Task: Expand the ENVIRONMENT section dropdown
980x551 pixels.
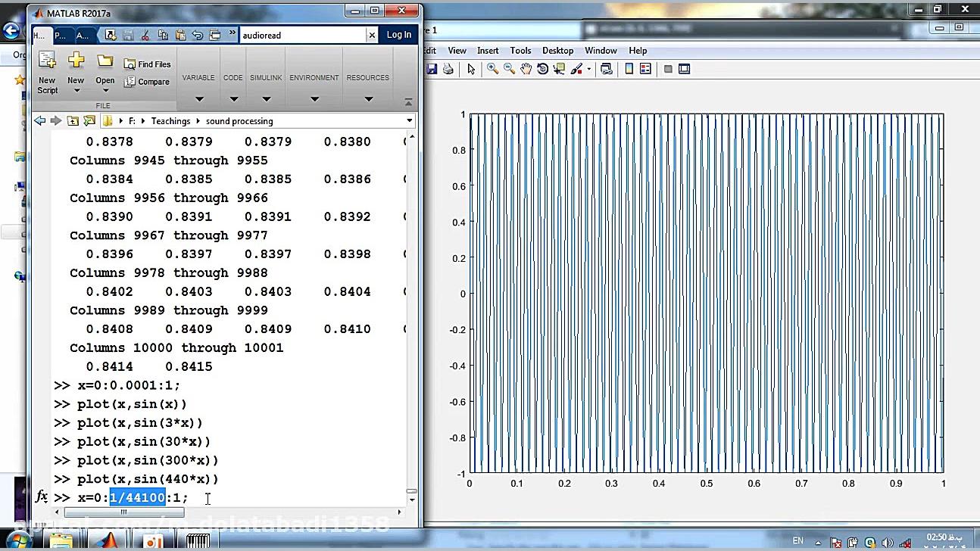Action: pyautogui.click(x=314, y=98)
